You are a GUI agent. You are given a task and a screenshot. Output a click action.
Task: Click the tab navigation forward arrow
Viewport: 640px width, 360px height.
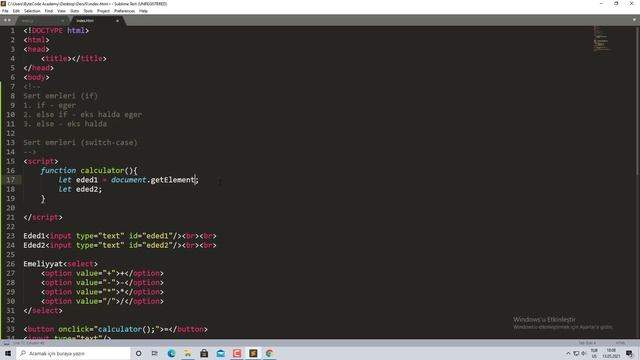9,20
